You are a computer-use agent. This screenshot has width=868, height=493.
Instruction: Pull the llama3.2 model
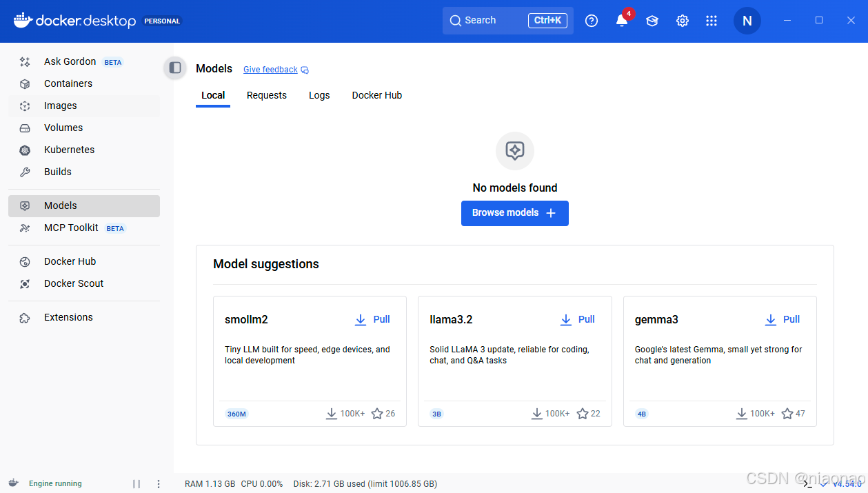[x=577, y=319]
